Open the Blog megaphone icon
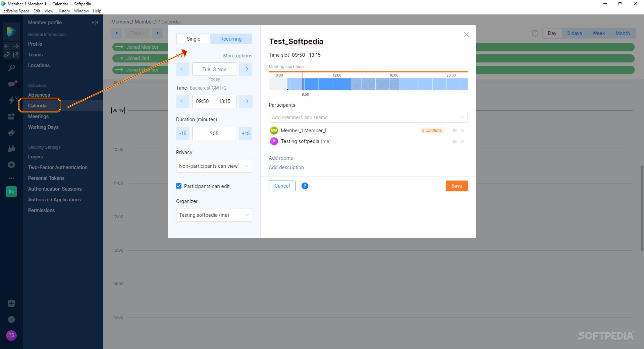Screen dimensions: 644x349 click(11, 133)
